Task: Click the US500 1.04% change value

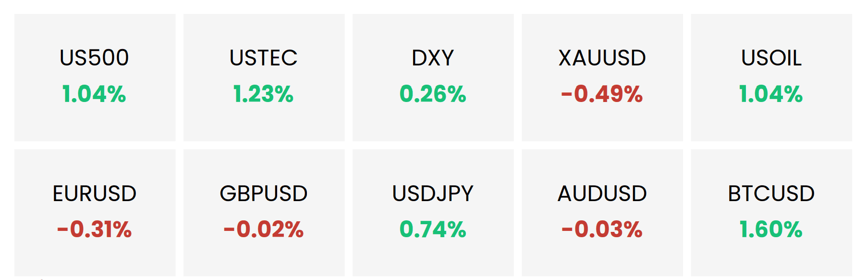Action: pyautogui.click(x=94, y=94)
